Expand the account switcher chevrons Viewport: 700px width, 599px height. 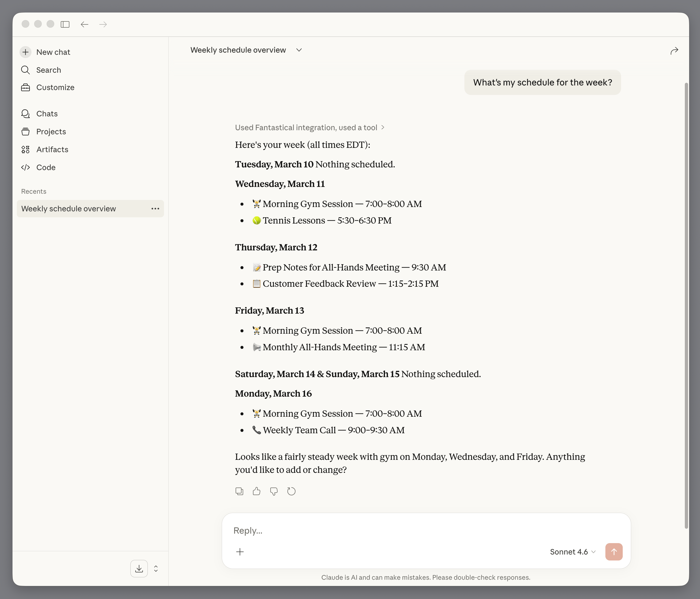pyautogui.click(x=156, y=569)
